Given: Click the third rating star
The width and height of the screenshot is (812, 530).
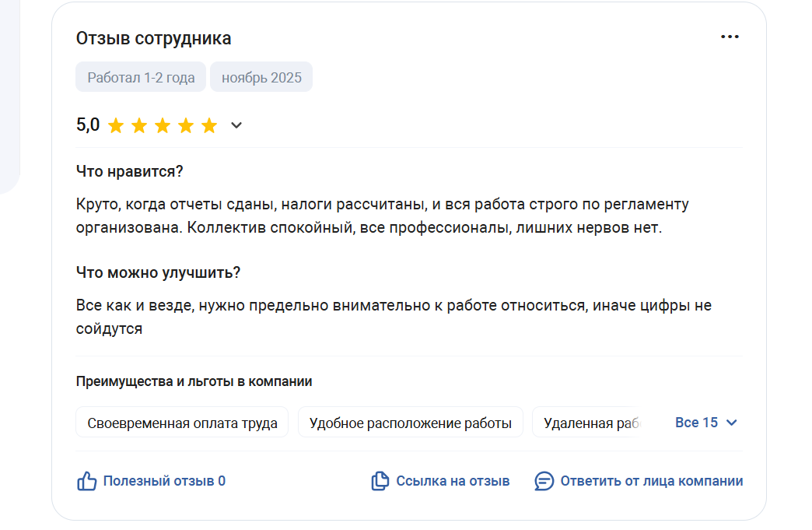Looking at the screenshot, I should point(163,125).
